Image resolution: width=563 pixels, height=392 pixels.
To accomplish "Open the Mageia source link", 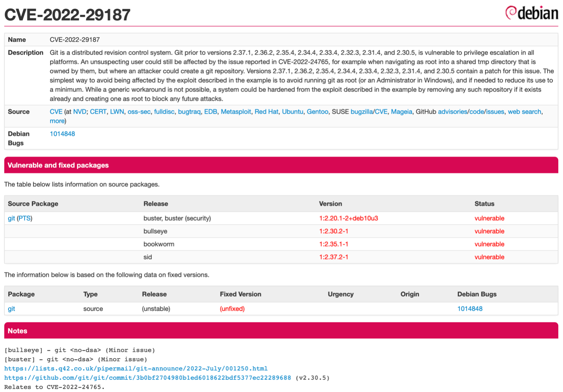I will click(x=401, y=112).
